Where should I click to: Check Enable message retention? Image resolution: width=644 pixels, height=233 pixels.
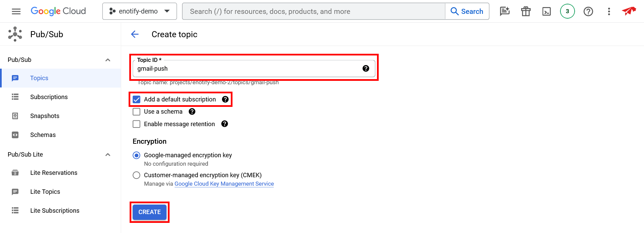point(136,124)
